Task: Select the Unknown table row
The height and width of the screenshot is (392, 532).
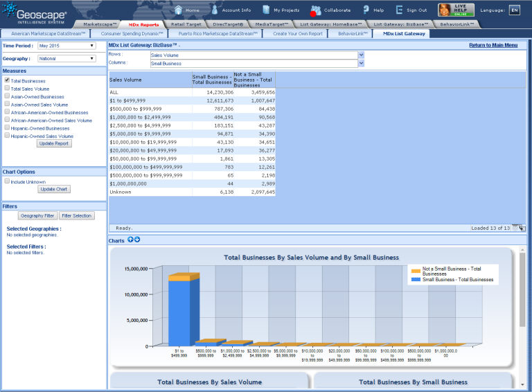Action: (192, 192)
